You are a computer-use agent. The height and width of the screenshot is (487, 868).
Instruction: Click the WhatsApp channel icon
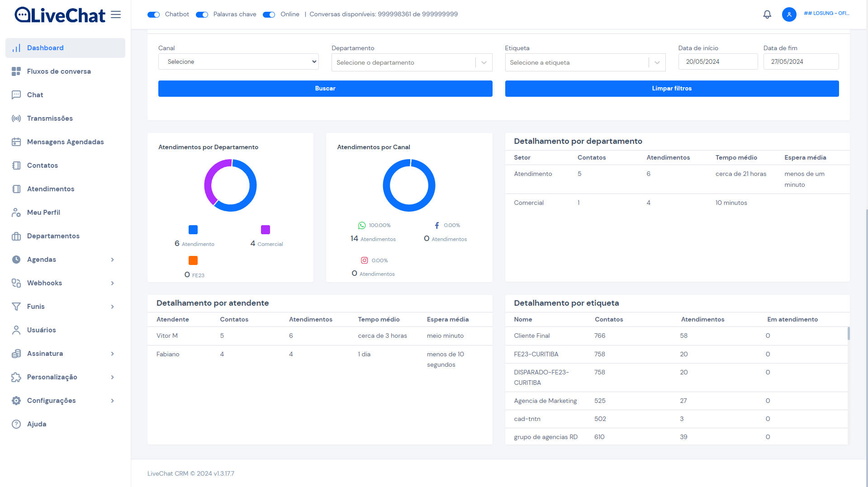pyautogui.click(x=362, y=225)
